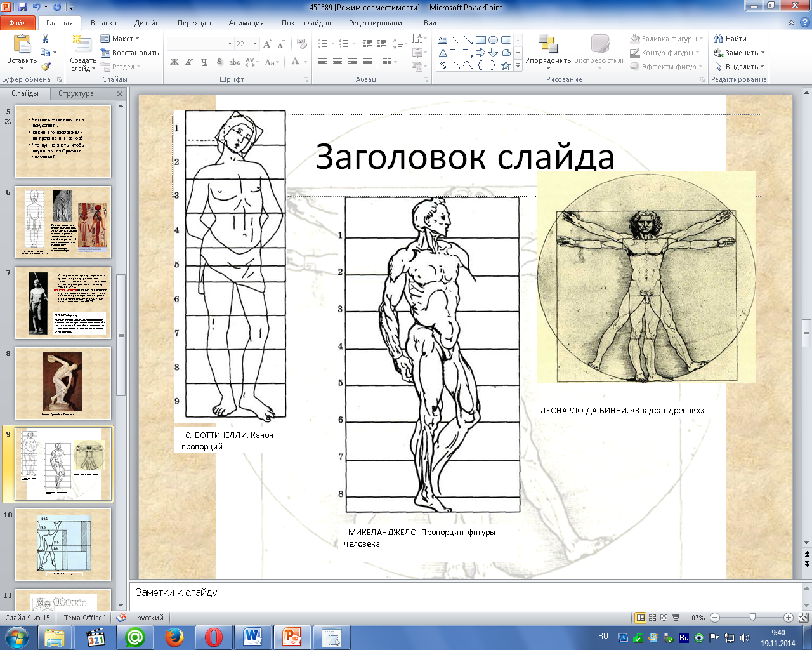The image size is (812, 650).
Task: Select the star shape in shapes gallery
Action: pyautogui.click(x=506, y=65)
